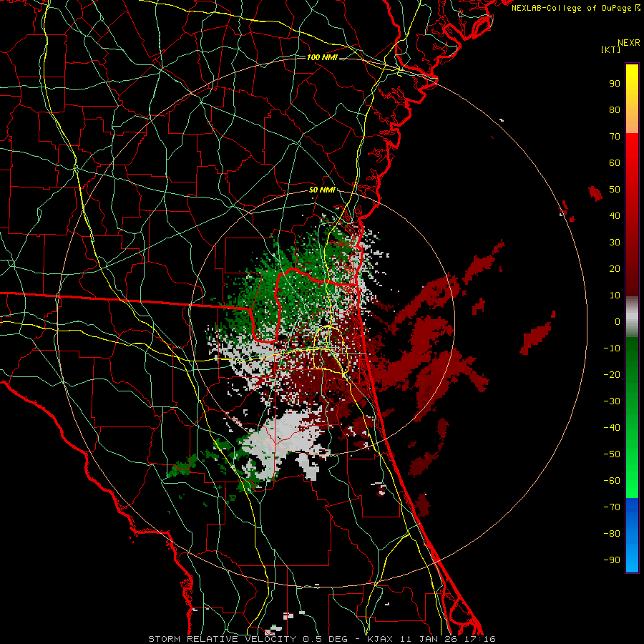Click the positive 40 scale value
The image size is (644, 644).
[x=615, y=216]
